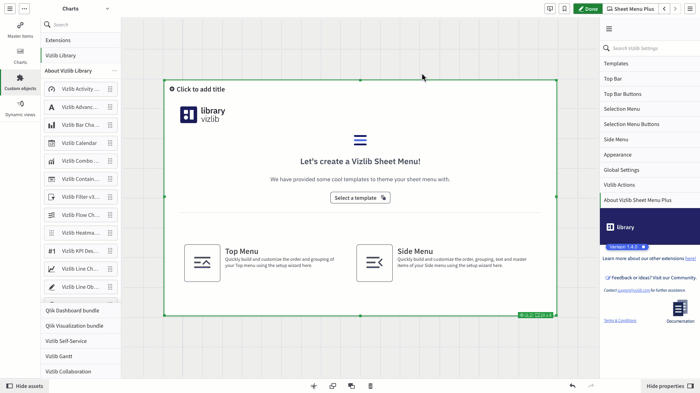This screenshot has height=393, width=700.
Task: Select the Vizlib Library section
Action: pos(81,55)
